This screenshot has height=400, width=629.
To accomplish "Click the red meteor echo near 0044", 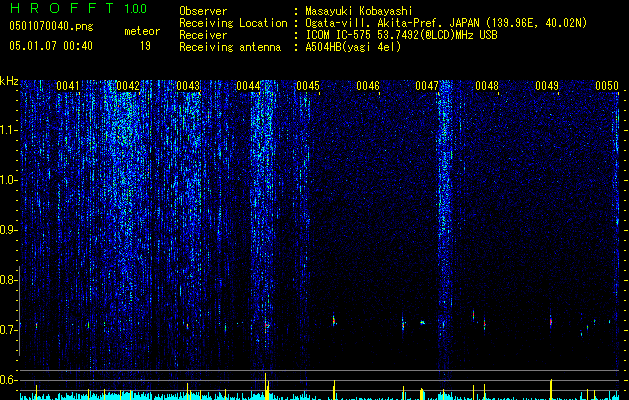I will coord(267,325).
